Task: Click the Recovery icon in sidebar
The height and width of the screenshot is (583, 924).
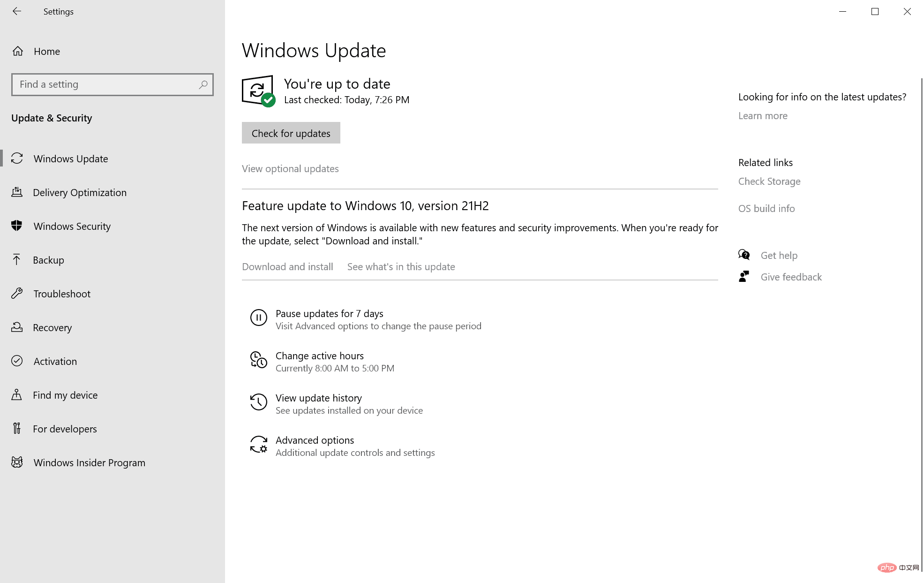Action: [18, 327]
